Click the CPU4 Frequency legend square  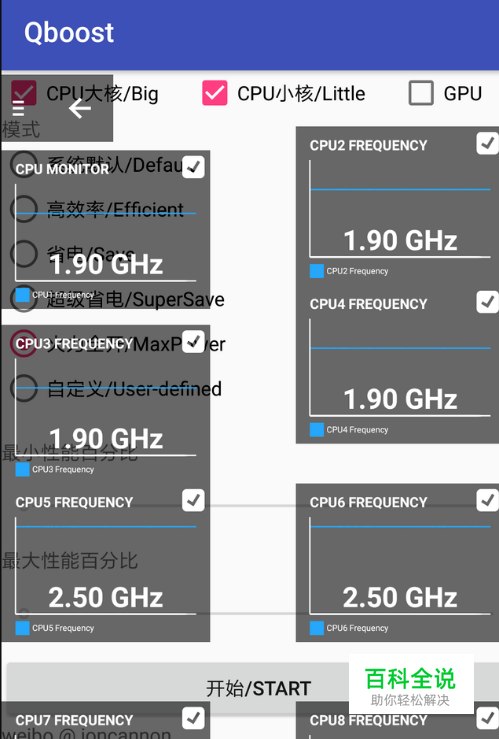click(317, 430)
